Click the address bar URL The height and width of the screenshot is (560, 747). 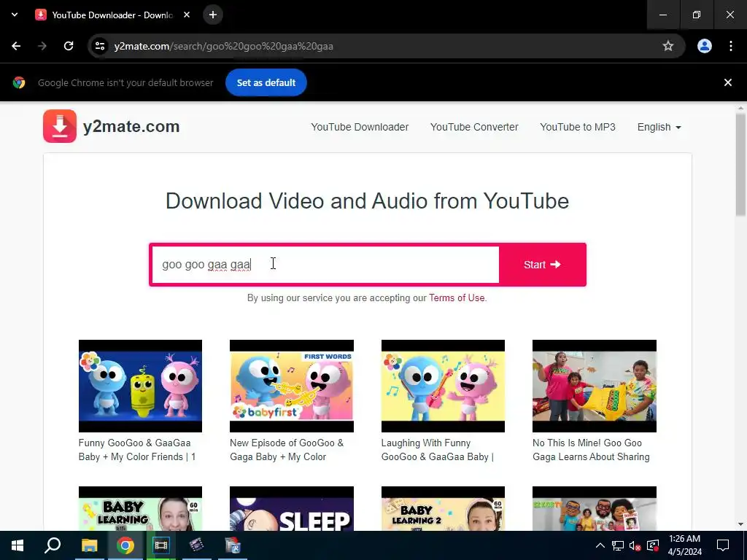click(223, 46)
